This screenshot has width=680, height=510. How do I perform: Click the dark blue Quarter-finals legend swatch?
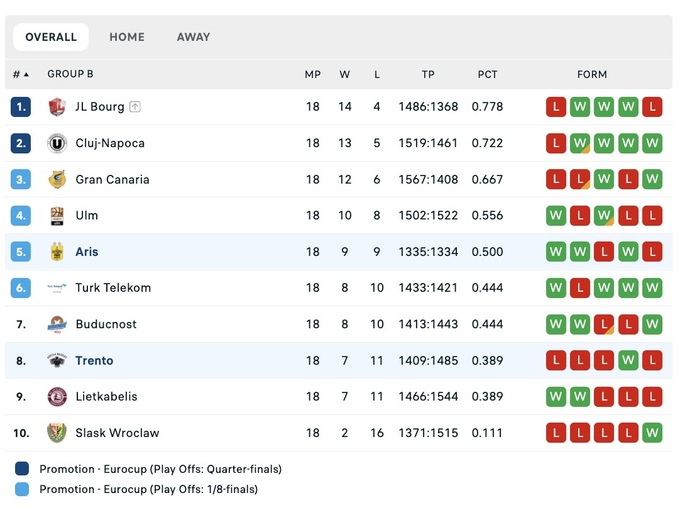22,469
